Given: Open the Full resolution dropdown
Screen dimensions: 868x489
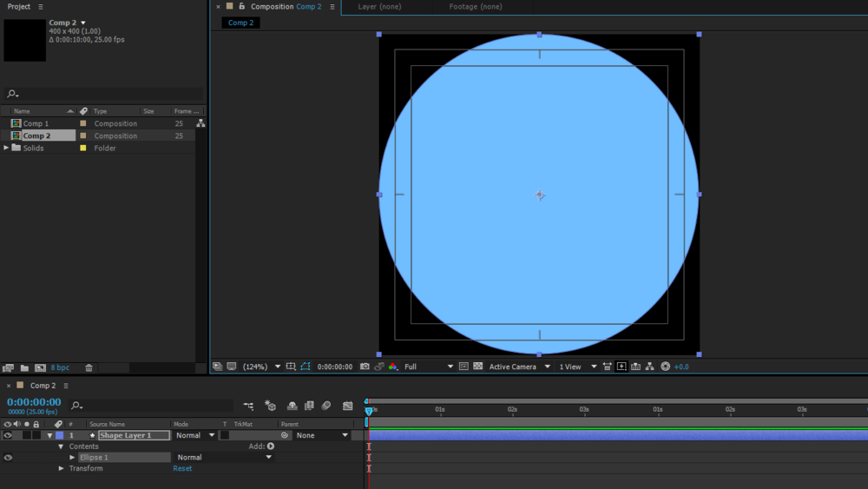Looking at the screenshot, I should click(429, 367).
